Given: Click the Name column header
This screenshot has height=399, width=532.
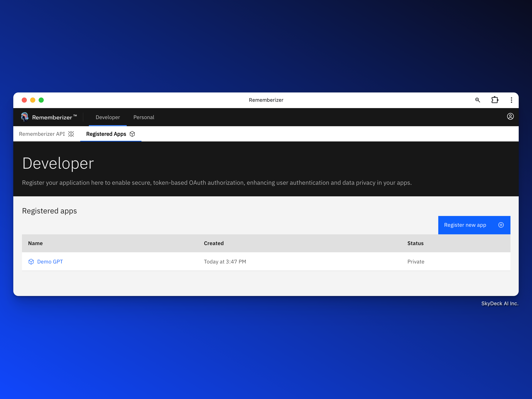Looking at the screenshot, I should (x=35, y=243).
